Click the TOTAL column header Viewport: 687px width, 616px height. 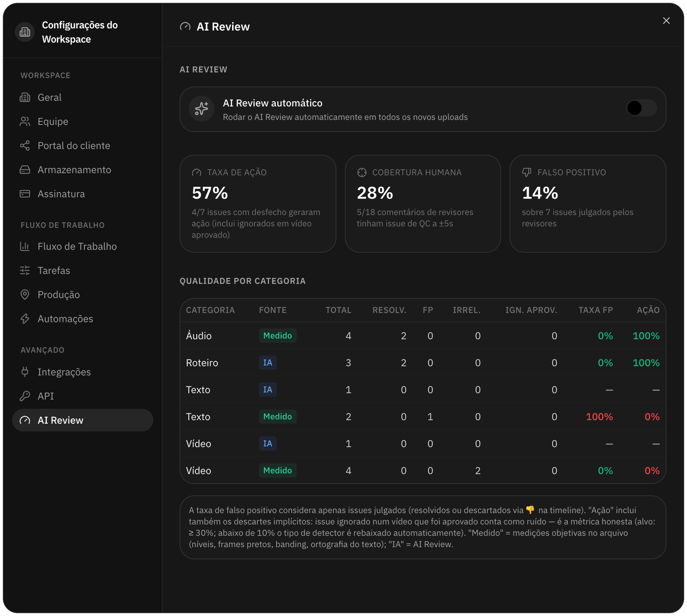338,310
